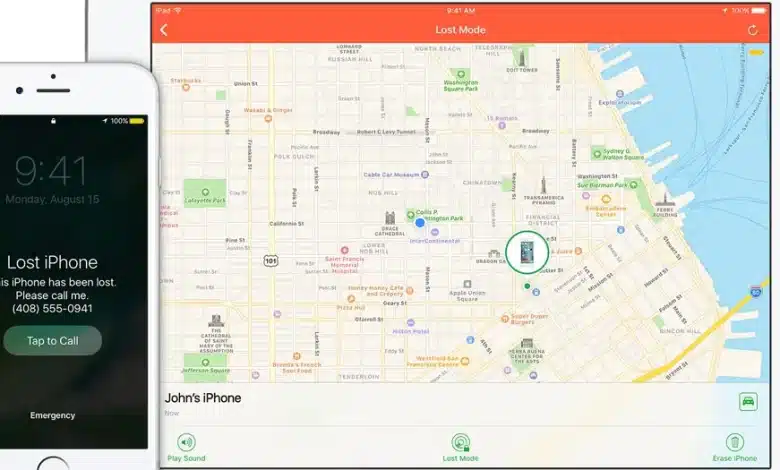Screen dimensions: 780x470
Task: Select the Lafayette Park green marker
Action: click(x=205, y=192)
